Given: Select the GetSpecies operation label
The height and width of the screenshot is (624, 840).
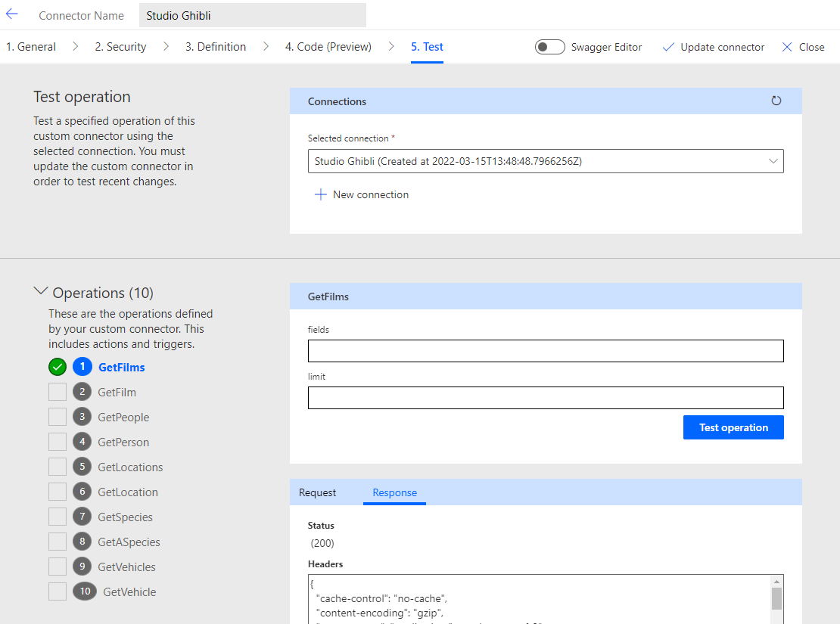Looking at the screenshot, I should pyautogui.click(x=125, y=517).
